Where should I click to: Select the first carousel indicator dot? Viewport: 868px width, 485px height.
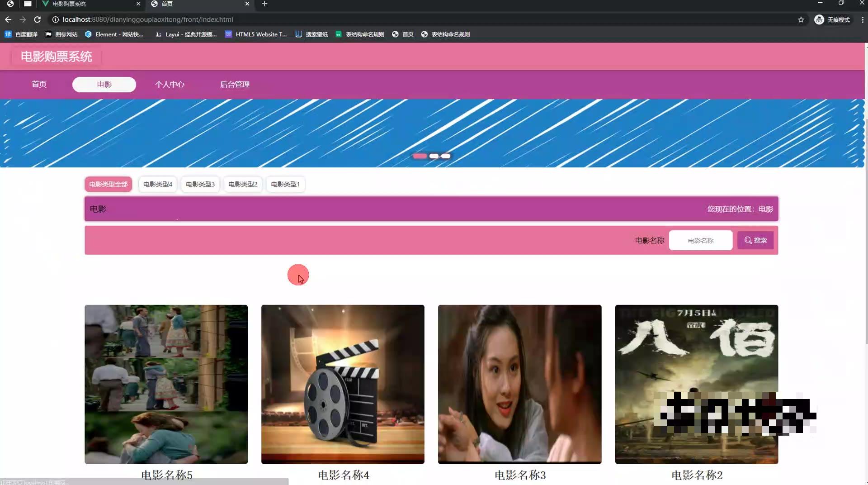click(420, 156)
